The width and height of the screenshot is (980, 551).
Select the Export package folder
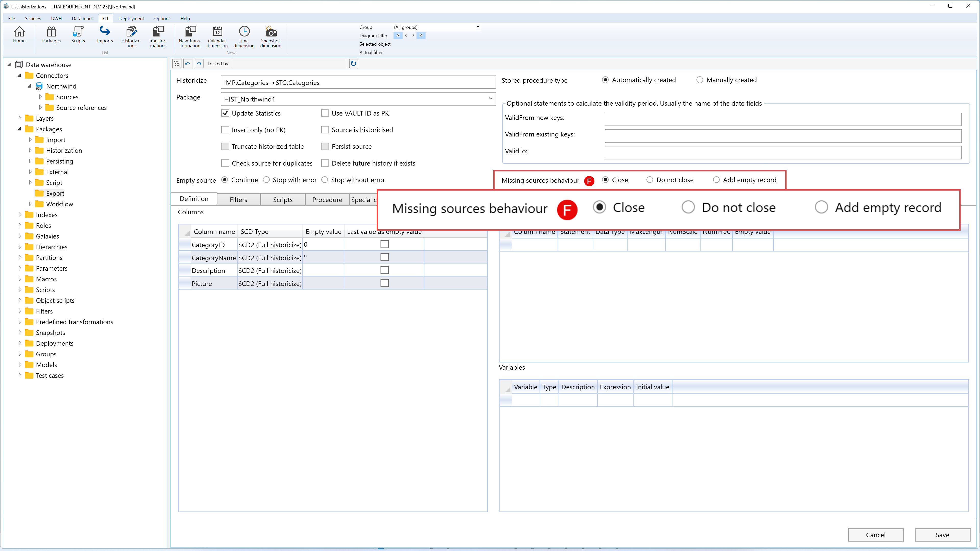point(50,193)
